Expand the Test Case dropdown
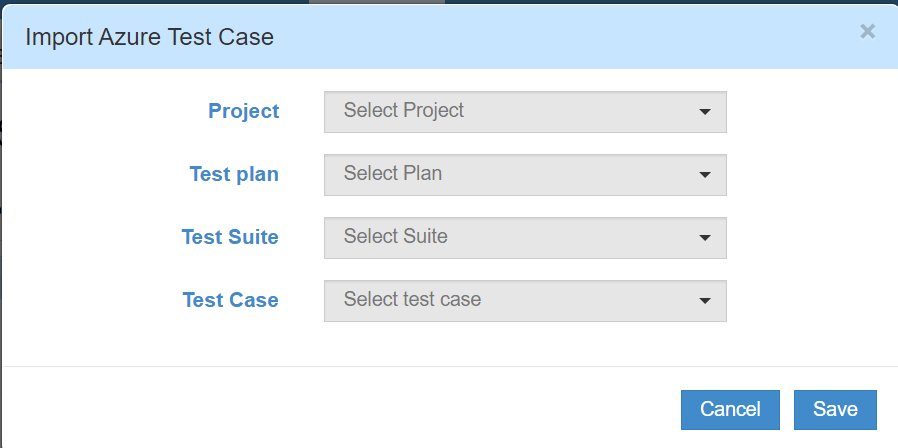This screenshot has width=898, height=448. coord(525,300)
